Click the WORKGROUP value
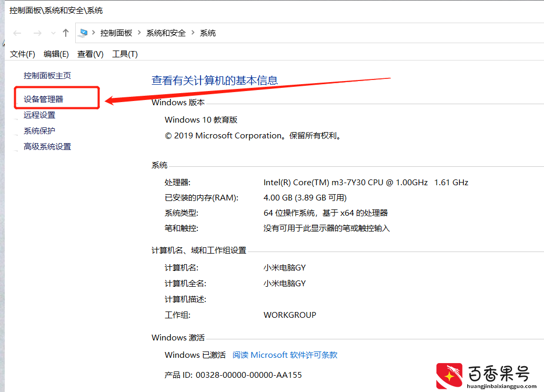This screenshot has height=392, width=544. point(290,315)
